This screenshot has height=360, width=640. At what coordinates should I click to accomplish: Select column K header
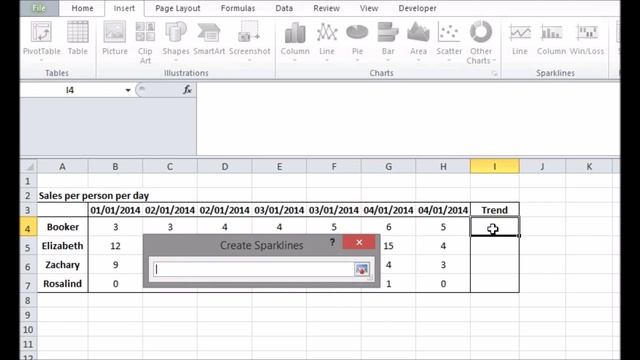589,167
